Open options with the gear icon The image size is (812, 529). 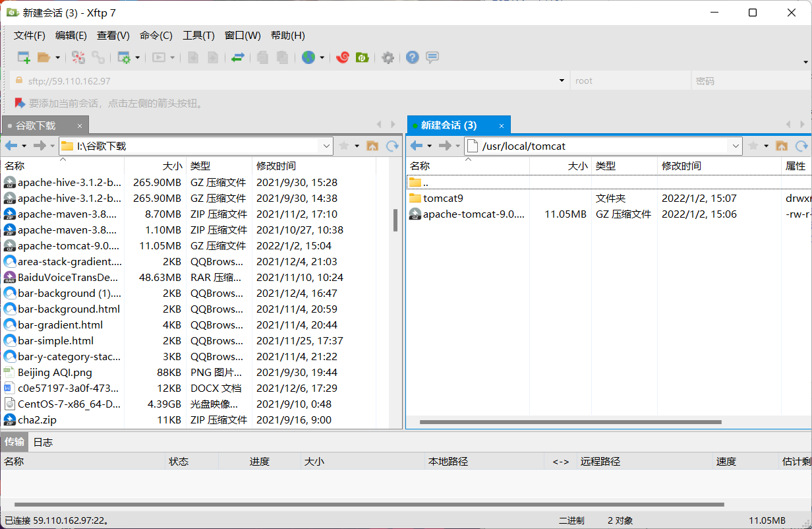[x=388, y=57]
